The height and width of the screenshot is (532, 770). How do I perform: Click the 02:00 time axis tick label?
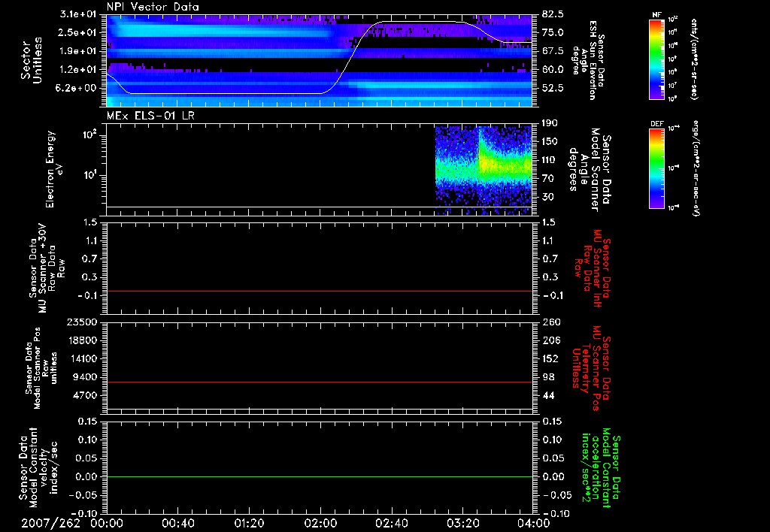click(321, 523)
